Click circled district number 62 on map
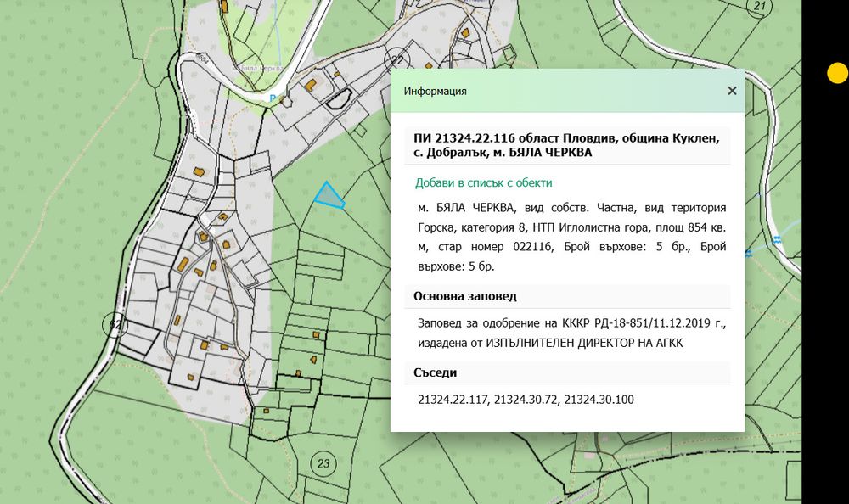The image size is (849, 504). [115, 325]
